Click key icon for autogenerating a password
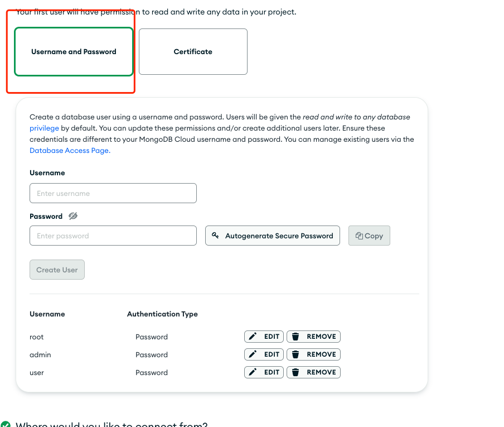Screen dimensions: 504x427 tap(215, 236)
